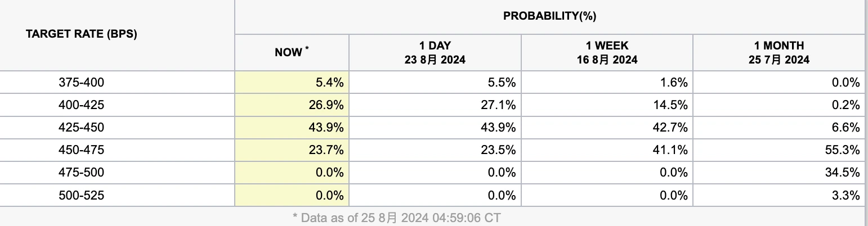This screenshot has width=868, height=226.
Task: Click the 1 WEEK 16 8月 2024 header
Action: 606,52
